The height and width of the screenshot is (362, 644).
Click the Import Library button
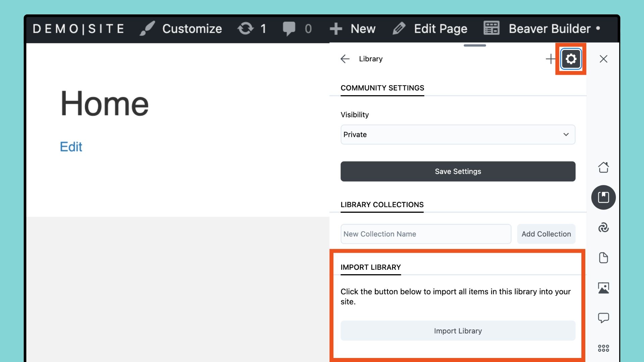[458, 331]
